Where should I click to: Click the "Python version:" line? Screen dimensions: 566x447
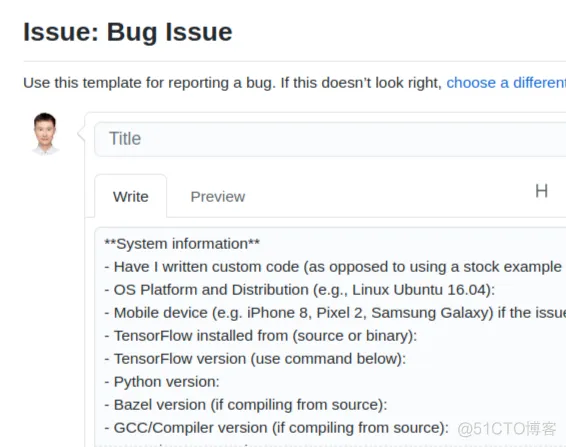coord(162,382)
